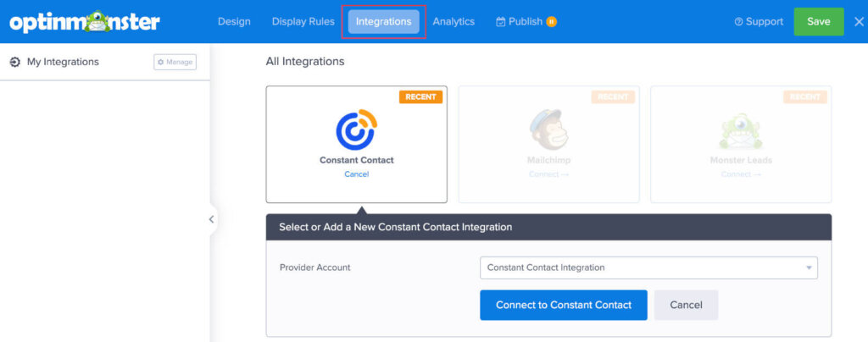
Task: Click the OptinMonster logo
Action: [85, 21]
